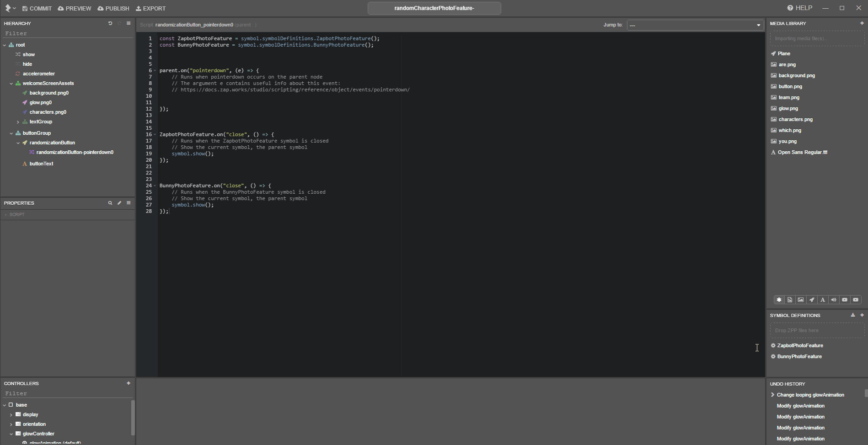Screen dimensions: 868x445
Task: Click the Hierarchy Filter field
Action: (x=68, y=33)
